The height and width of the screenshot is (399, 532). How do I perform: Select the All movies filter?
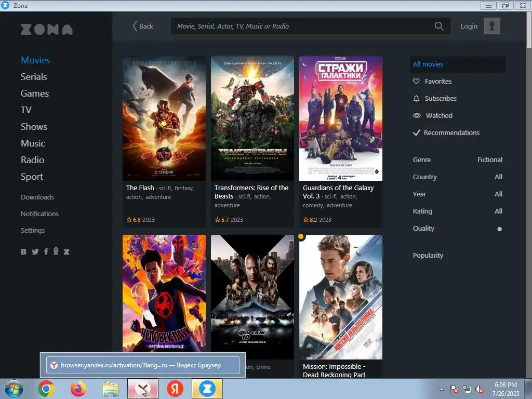(x=457, y=64)
